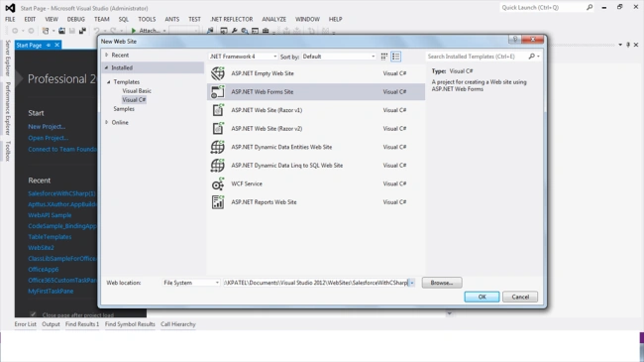Switch templates to small icons view
This screenshot has height=362, width=644.
(x=384, y=57)
